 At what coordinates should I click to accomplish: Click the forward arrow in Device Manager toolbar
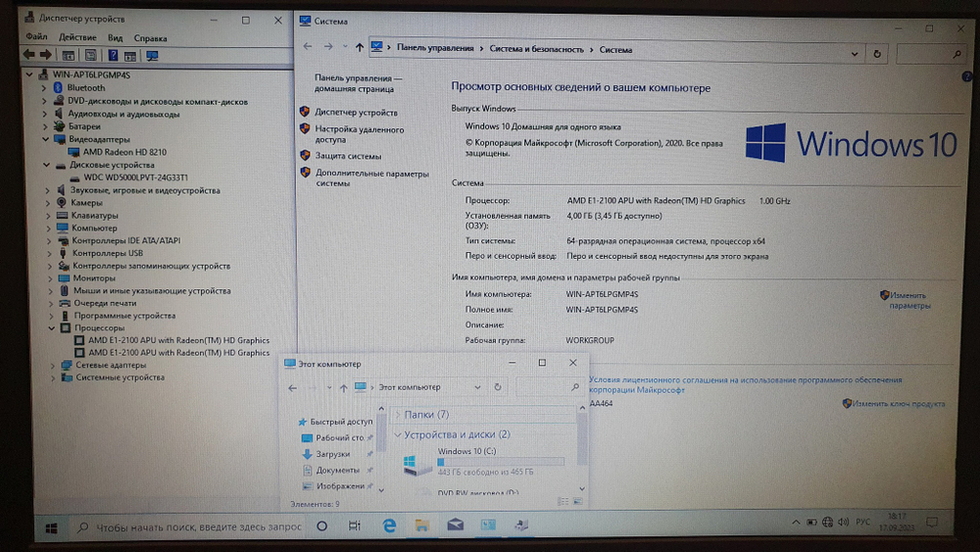click(x=46, y=55)
